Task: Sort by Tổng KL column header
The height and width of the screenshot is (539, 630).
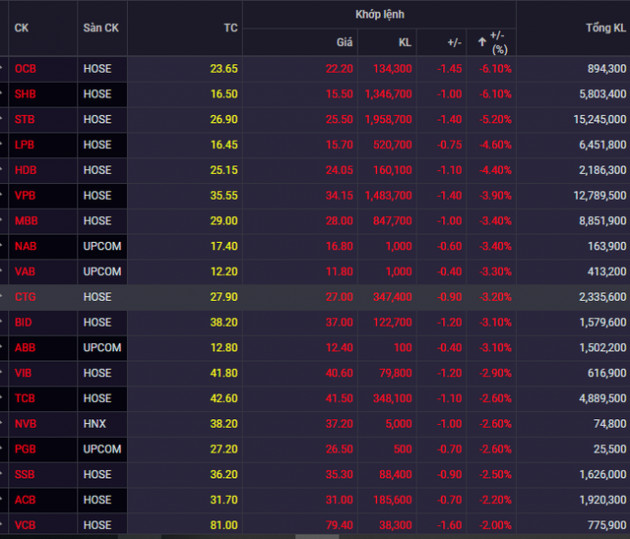Action: click(x=605, y=28)
